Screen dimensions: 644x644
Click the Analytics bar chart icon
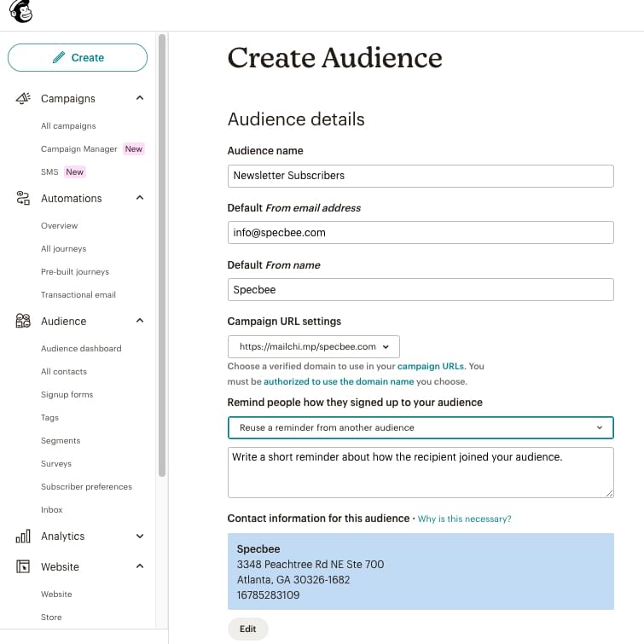pyautogui.click(x=23, y=537)
